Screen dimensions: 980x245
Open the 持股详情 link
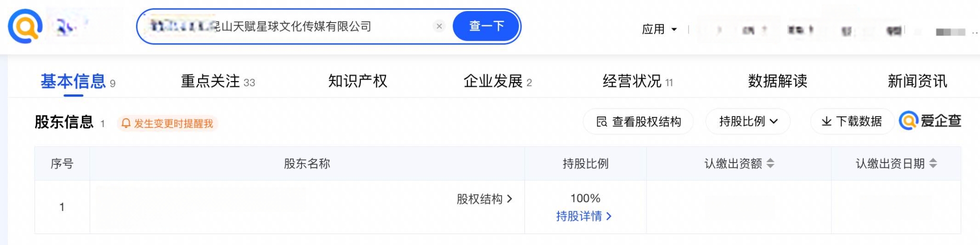click(584, 216)
